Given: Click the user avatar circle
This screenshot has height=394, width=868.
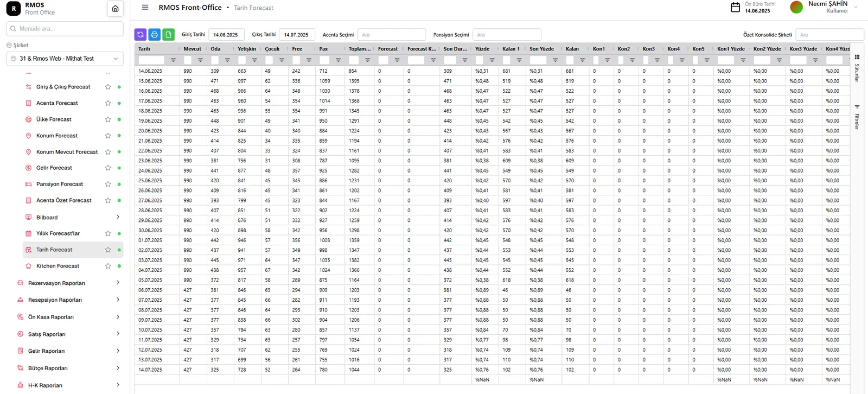Looking at the screenshot, I should (x=796, y=7).
